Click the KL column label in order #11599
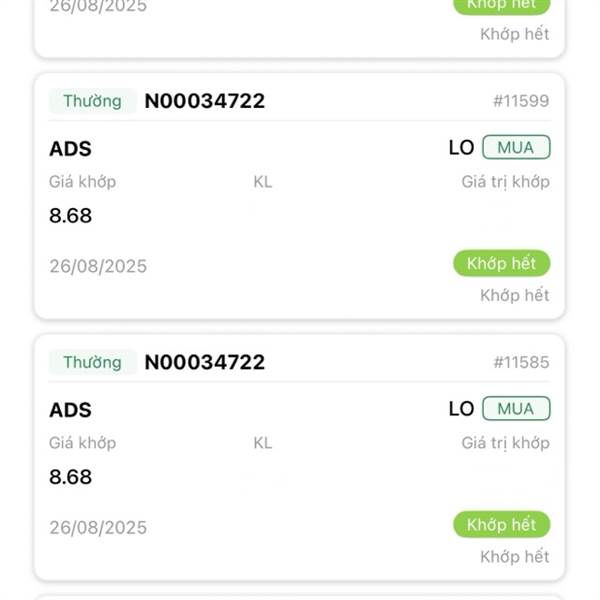 click(x=263, y=182)
